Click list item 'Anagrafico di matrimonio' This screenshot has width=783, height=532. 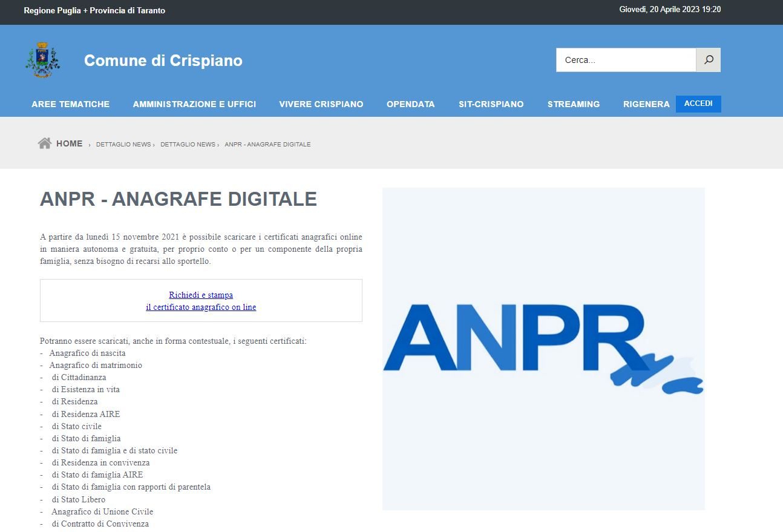coord(96,365)
